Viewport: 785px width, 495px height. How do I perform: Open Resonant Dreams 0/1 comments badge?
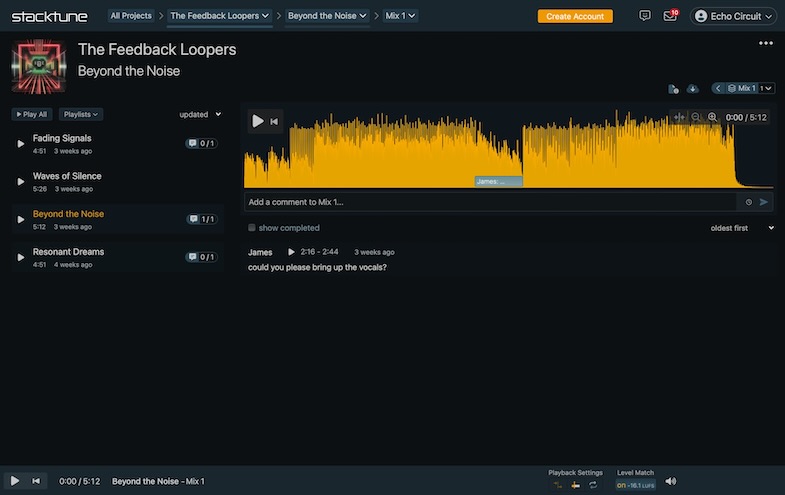pos(201,257)
